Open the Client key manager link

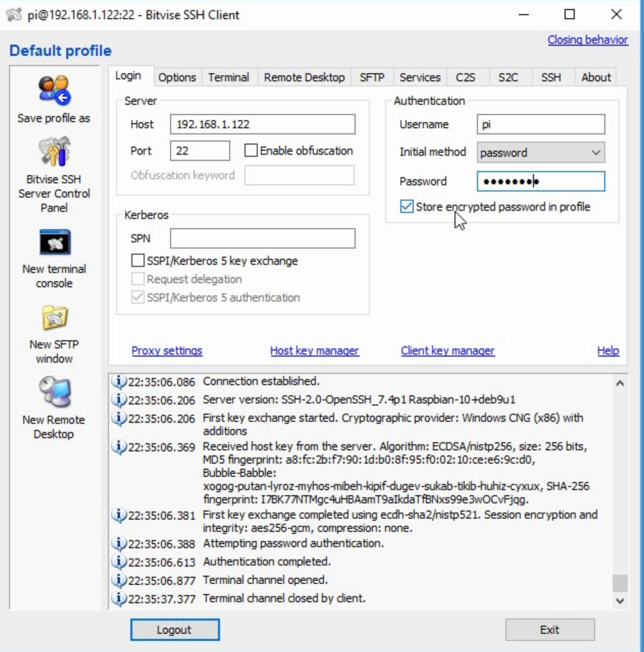point(447,350)
